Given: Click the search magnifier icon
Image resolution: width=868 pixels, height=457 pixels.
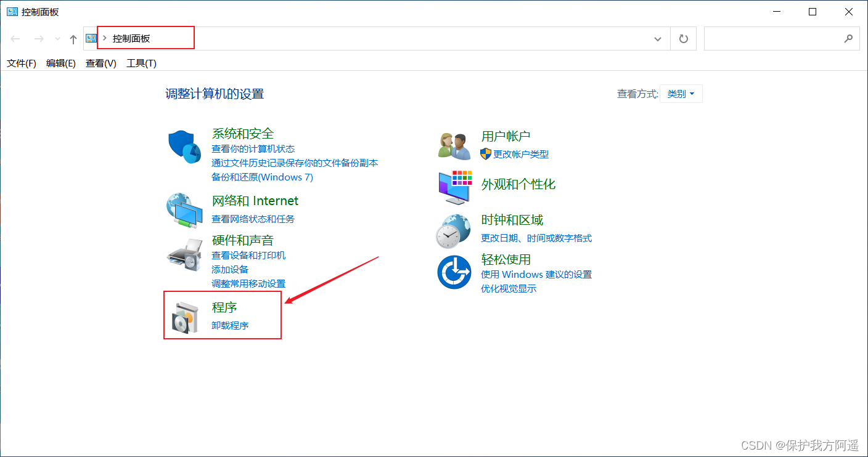Looking at the screenshot, I should pyautogui.click(x=848, y=38).
